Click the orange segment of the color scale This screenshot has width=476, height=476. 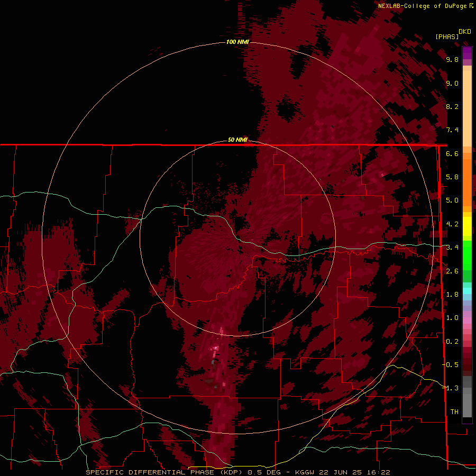click(x=467, y=182)
